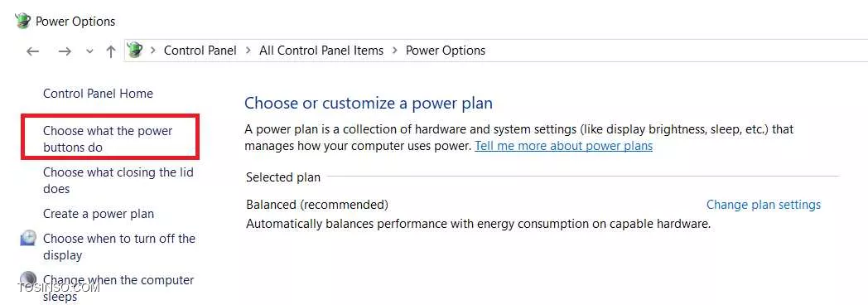
Task: Open Change plan settings for Balanced
Action: point(764,205)
